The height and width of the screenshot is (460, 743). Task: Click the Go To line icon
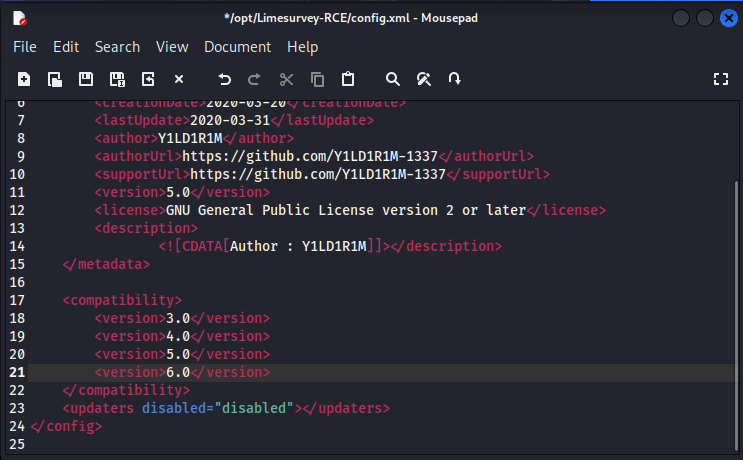click(x=455, y=79)
